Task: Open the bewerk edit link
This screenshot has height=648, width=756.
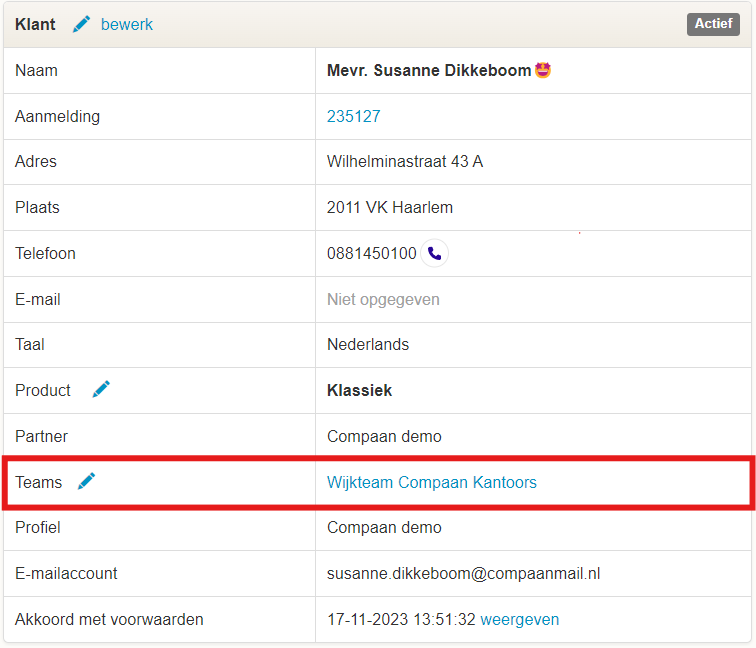Action: 126,25
